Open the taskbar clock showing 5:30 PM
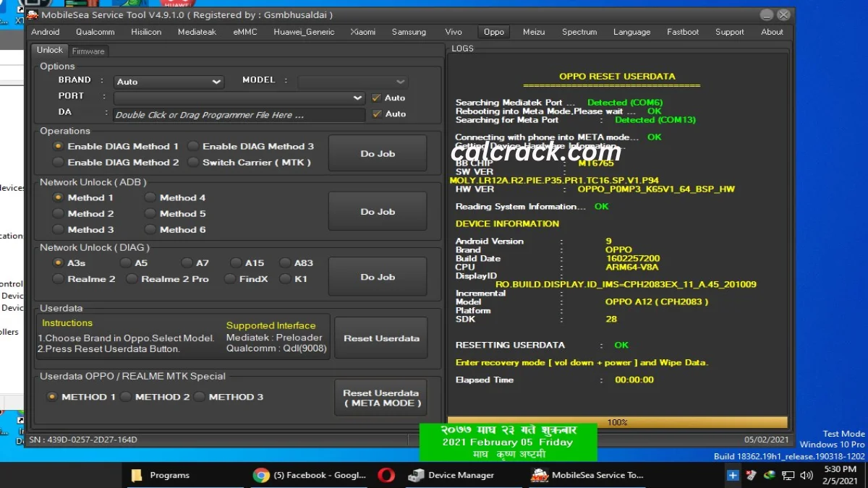The image size is (868, 488). tap(840, 475)
